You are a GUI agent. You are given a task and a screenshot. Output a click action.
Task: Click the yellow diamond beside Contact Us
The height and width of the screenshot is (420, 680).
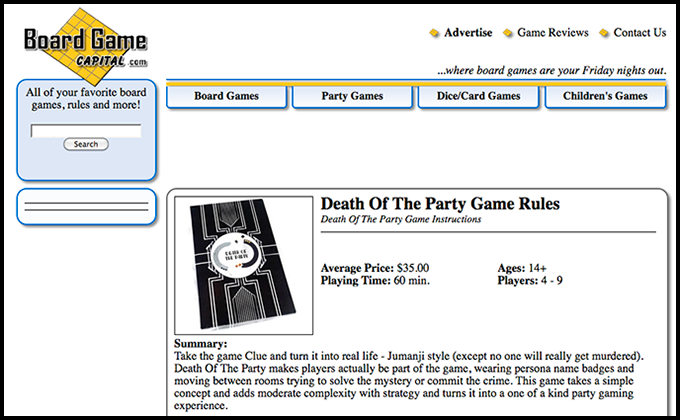click(604, 33)
